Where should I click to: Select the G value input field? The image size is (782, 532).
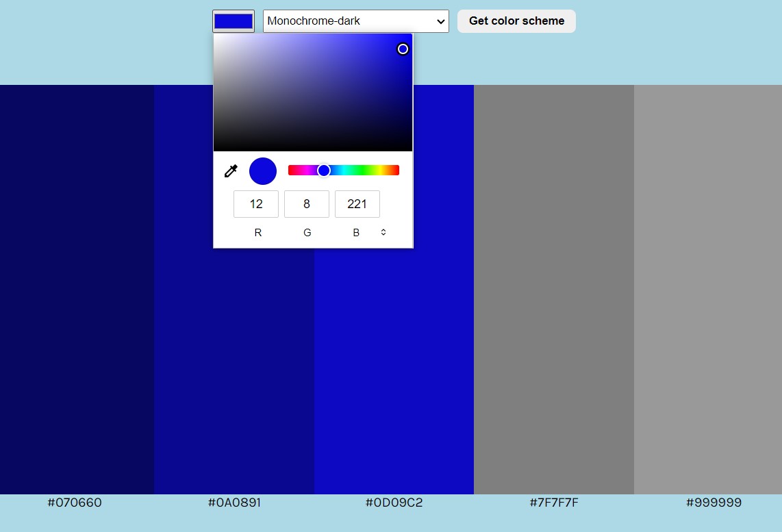[306, 203]
